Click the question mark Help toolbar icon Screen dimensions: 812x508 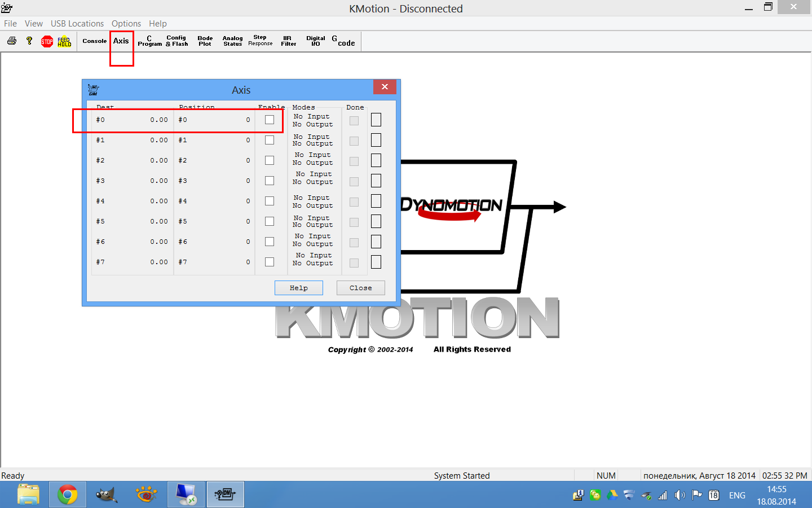29,41
